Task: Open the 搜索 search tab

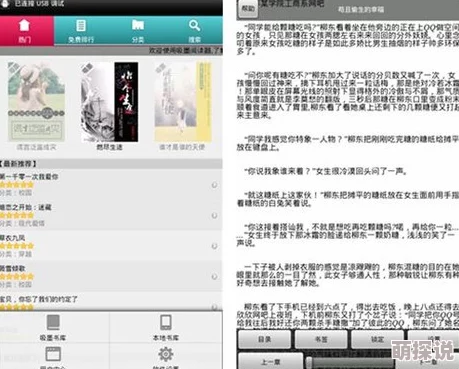Action: tap(195, 31)
